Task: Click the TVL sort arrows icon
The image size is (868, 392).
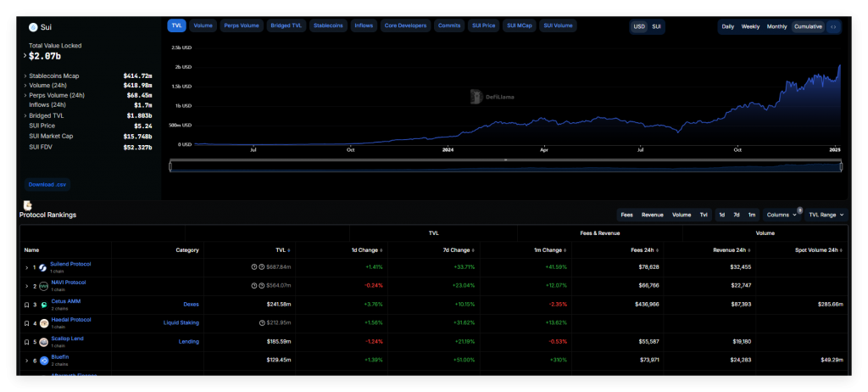Action: click(289, 250)
